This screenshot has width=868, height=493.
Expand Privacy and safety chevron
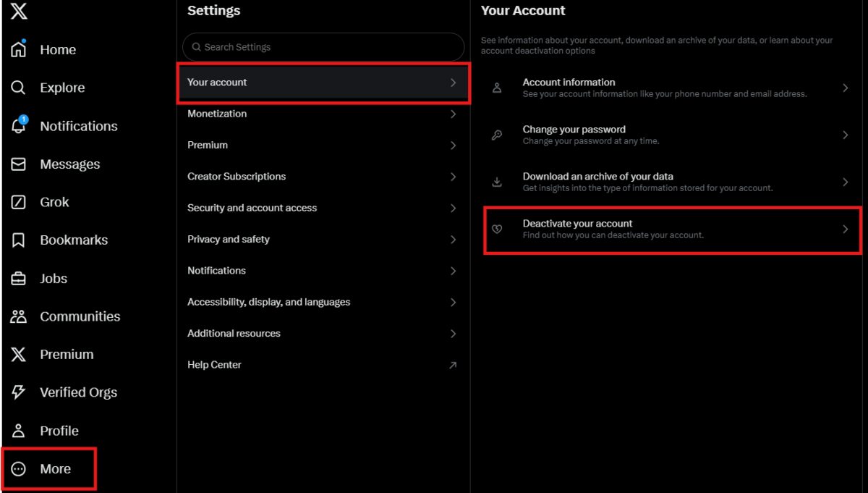coord(453,240)
